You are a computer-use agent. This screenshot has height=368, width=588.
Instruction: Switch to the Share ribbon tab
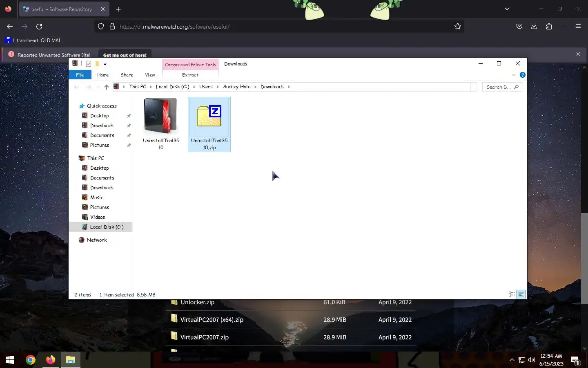coord(127,75)
